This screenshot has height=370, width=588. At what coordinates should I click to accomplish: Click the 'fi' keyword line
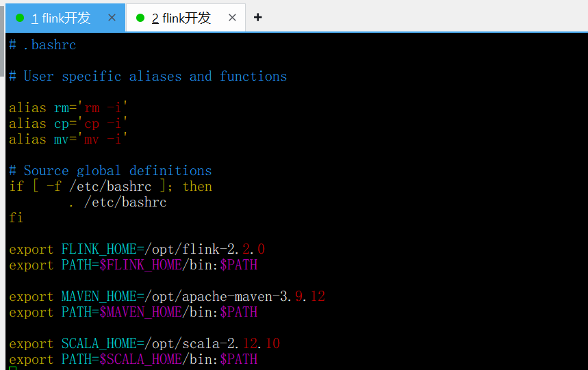coord(16,218)
